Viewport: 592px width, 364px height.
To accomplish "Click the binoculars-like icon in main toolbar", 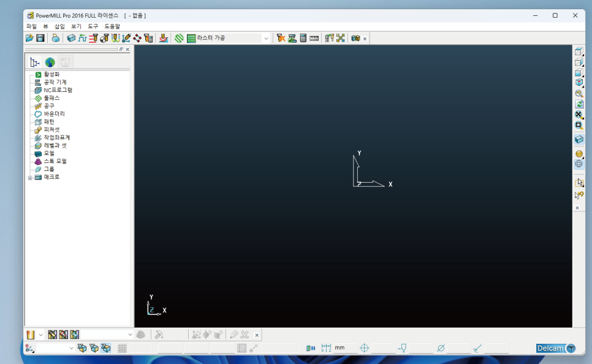I will pyautogui.click(x=355, y=38).
